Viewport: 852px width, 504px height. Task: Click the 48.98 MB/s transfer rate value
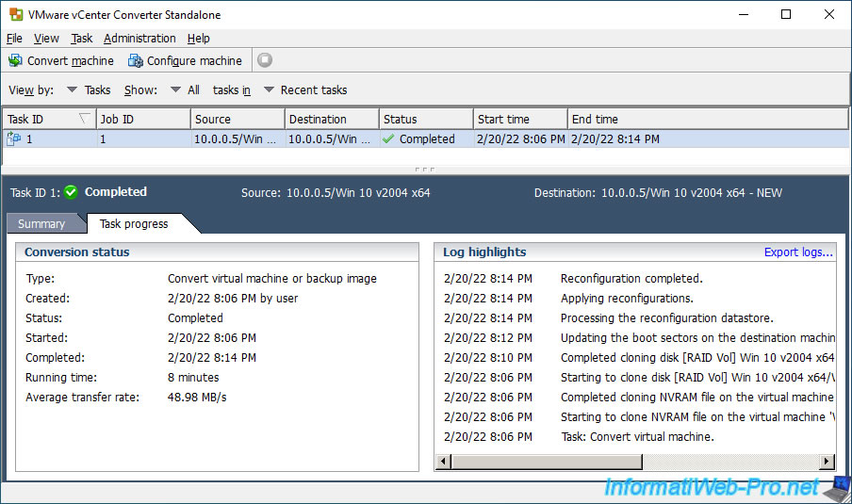(x=197, y=397)
